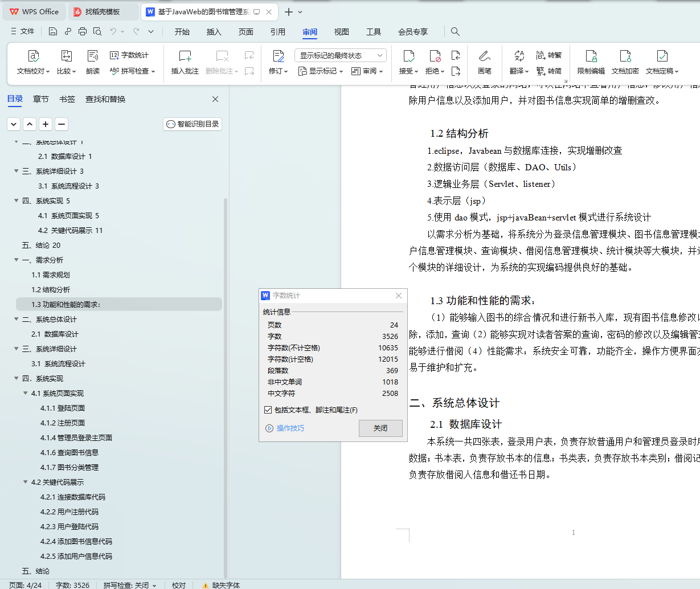
Task: Switch to the 找稻壳模板 tab
Action: coord(103,11)
